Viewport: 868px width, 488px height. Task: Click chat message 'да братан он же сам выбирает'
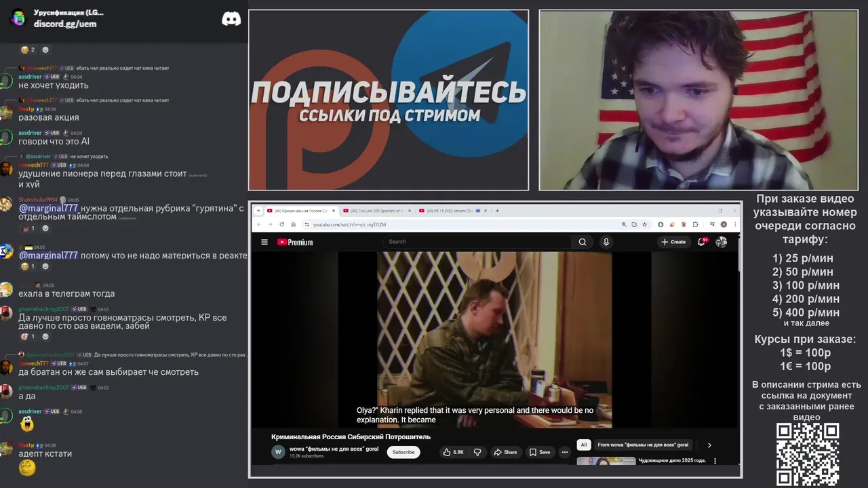point(108,372)
